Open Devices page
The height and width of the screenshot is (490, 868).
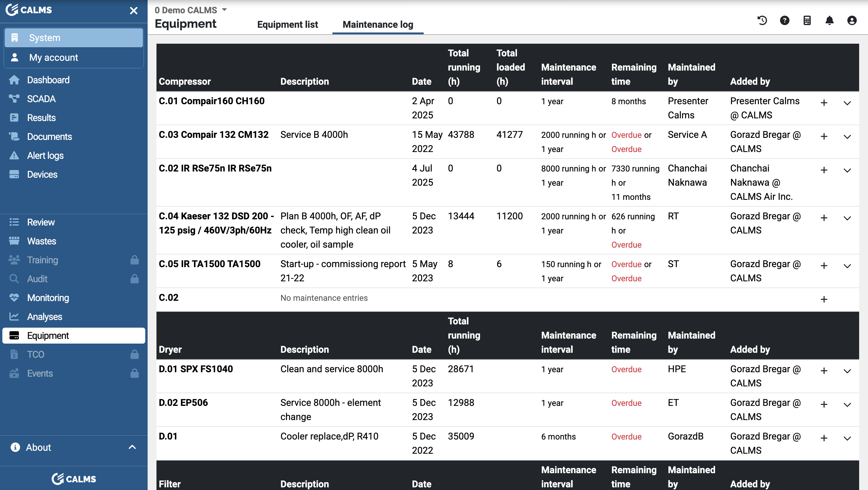[x=74, y=174]
